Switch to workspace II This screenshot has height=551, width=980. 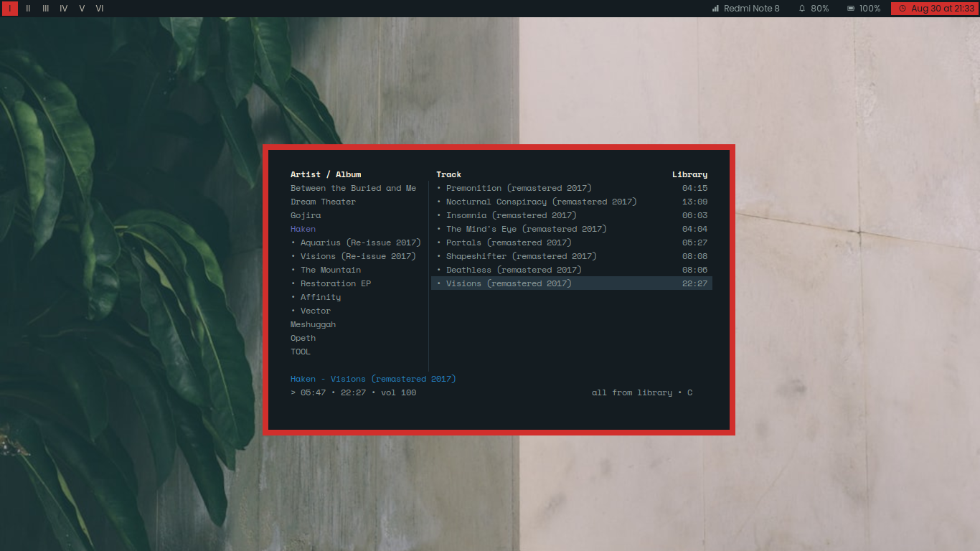point(28,9)
